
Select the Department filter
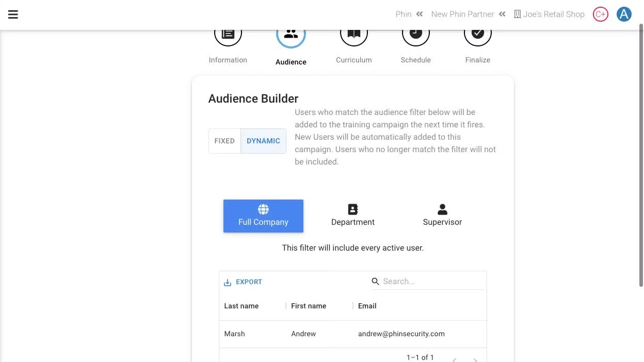click(353, 216)
